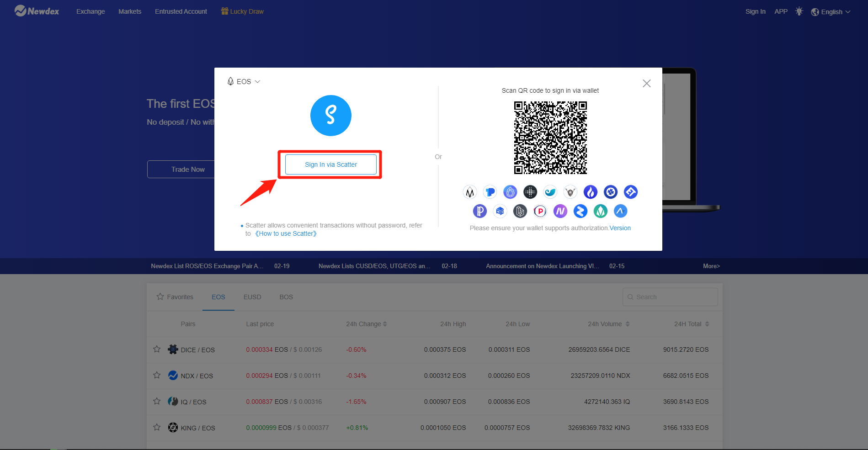Toggle the light/dark theme sun icon
Image resolution: width=868 pixels, height=450 pixels.
click(799, 11)
